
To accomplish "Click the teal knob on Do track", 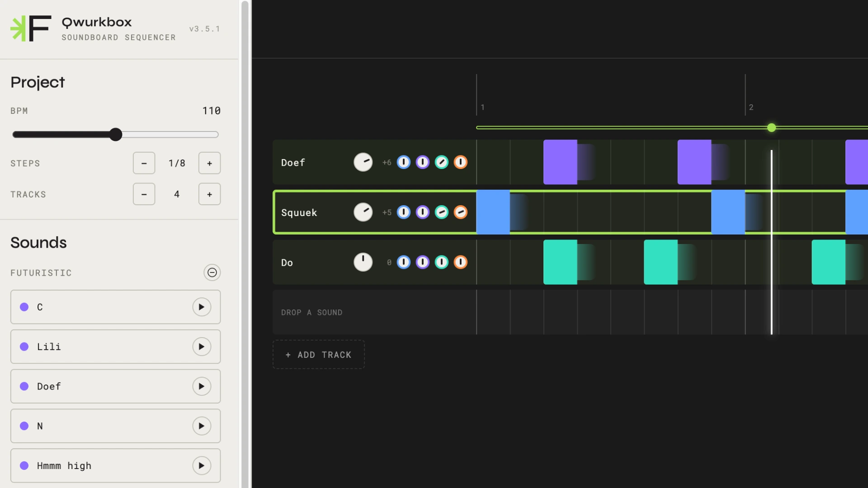I will coord(442,262).
